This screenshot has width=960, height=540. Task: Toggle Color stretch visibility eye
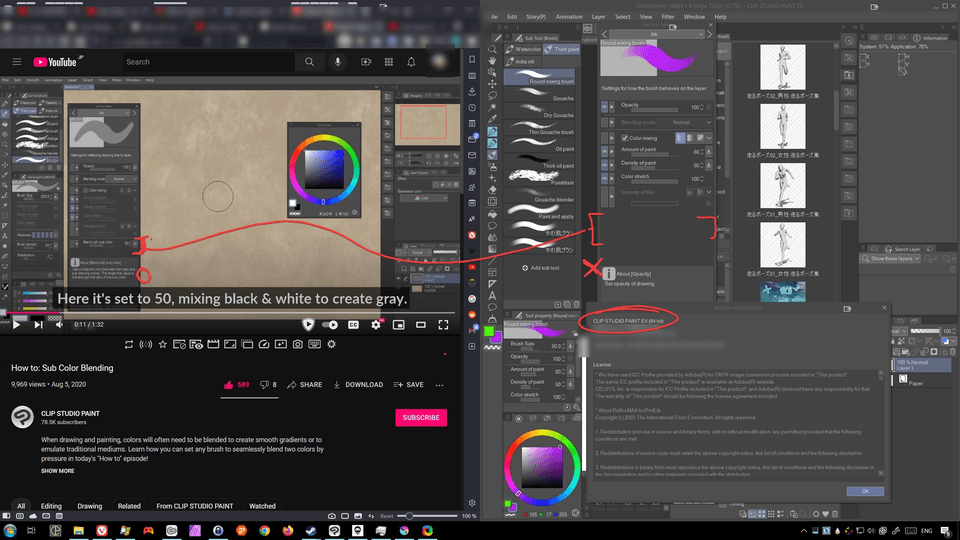point(604,178)
